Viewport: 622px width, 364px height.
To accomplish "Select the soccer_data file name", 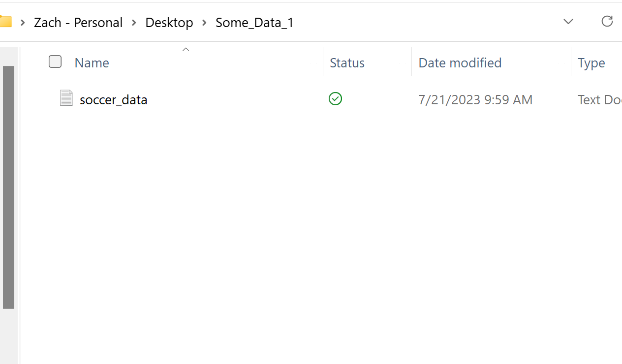I will tap(113, 100).
